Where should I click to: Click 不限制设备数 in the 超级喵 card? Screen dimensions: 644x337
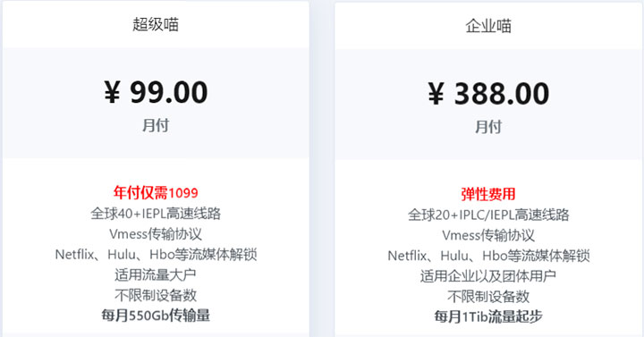click(x=156, y=295)
